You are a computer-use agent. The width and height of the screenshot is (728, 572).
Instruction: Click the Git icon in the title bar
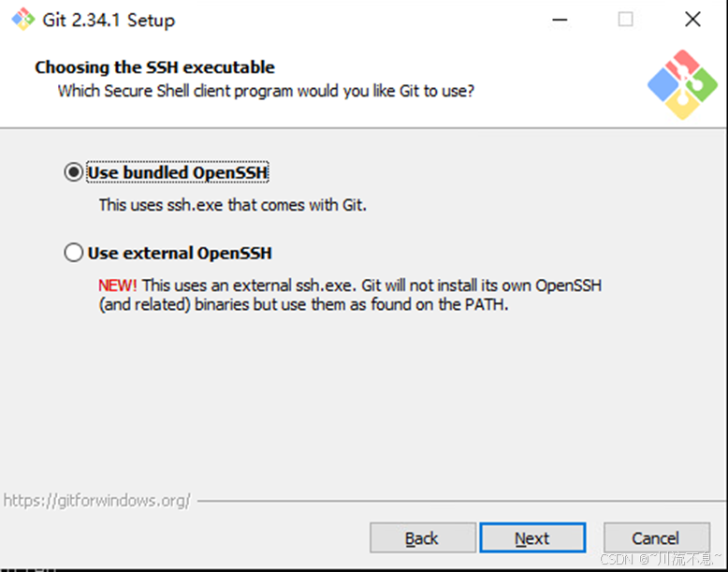pos(23,20)
